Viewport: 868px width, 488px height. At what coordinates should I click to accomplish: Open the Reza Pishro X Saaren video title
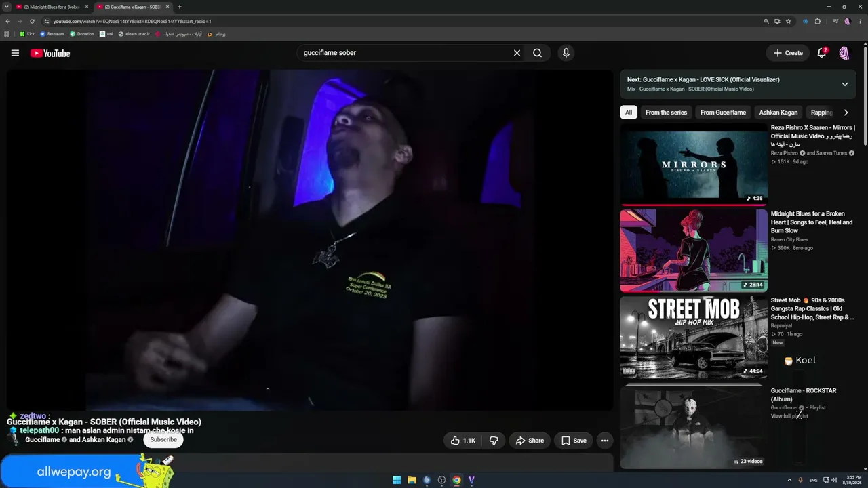coord(813,136)
